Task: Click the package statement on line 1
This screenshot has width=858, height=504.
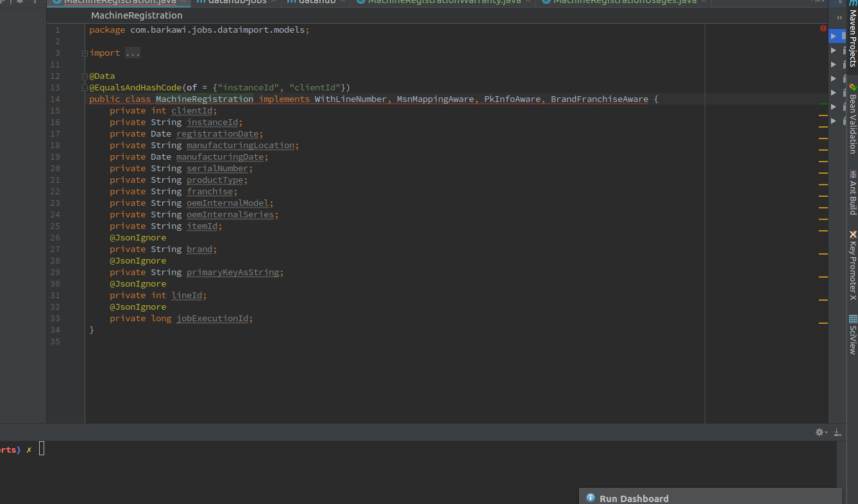Action: (199, 30)
